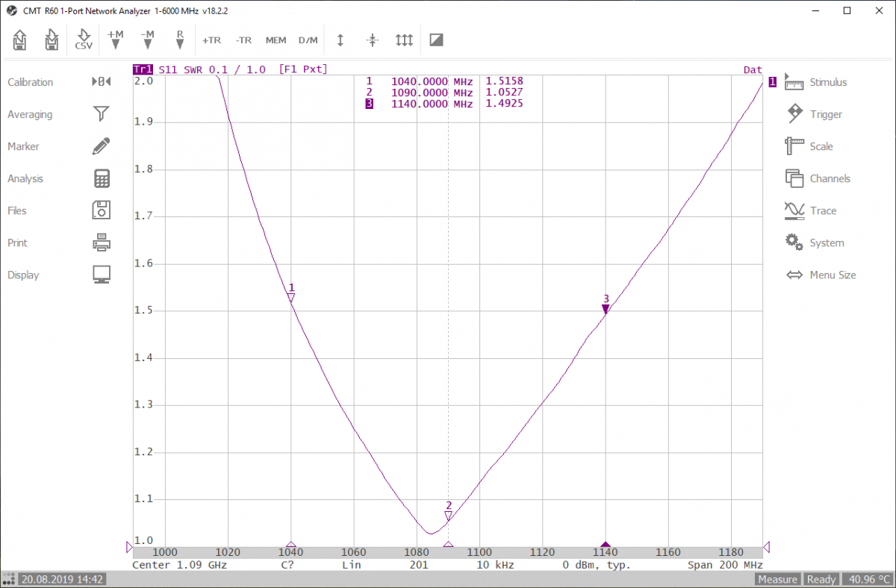Click the D/M data math button

point(308,40)
